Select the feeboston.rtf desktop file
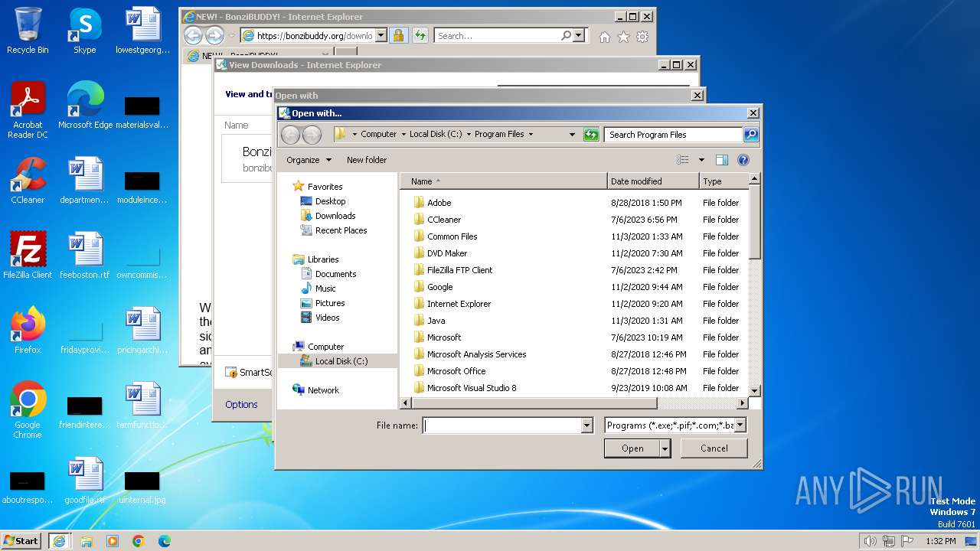980x551 pixels. point(85,256)
